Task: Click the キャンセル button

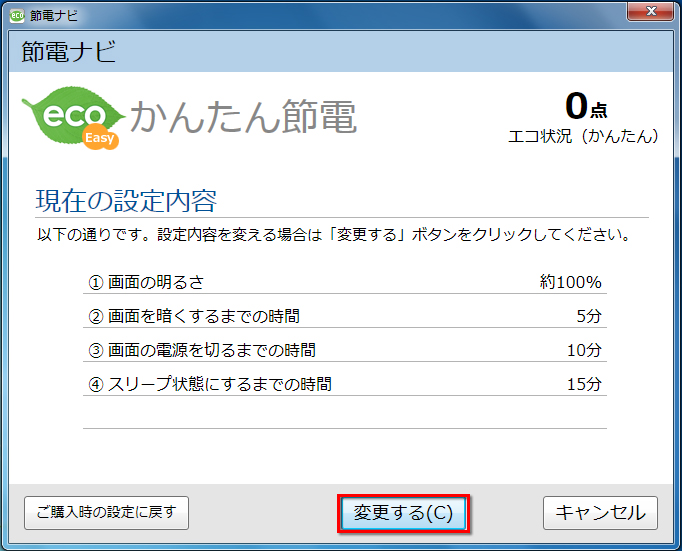Action: (600, 513)
